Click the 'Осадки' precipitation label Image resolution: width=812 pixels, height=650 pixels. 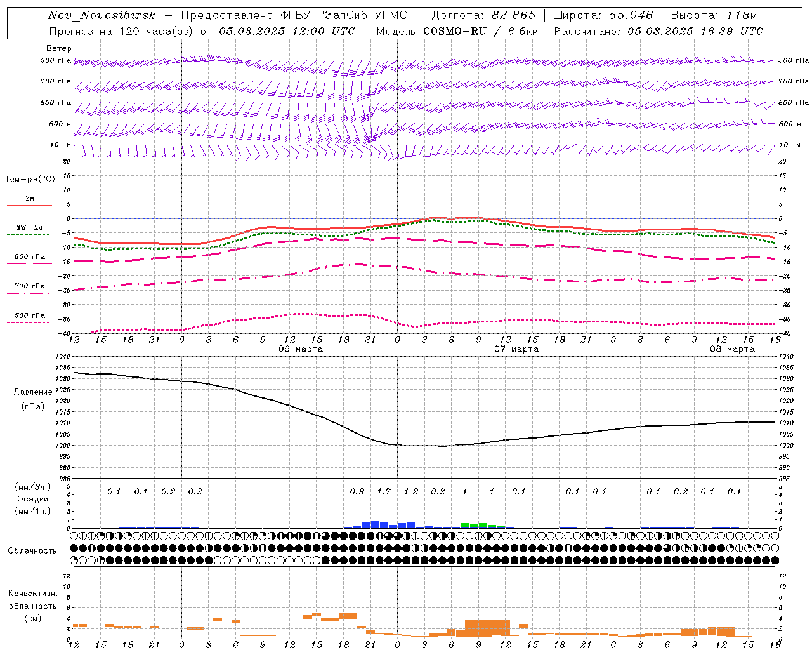pyautogui.click(x=34, y=499)
